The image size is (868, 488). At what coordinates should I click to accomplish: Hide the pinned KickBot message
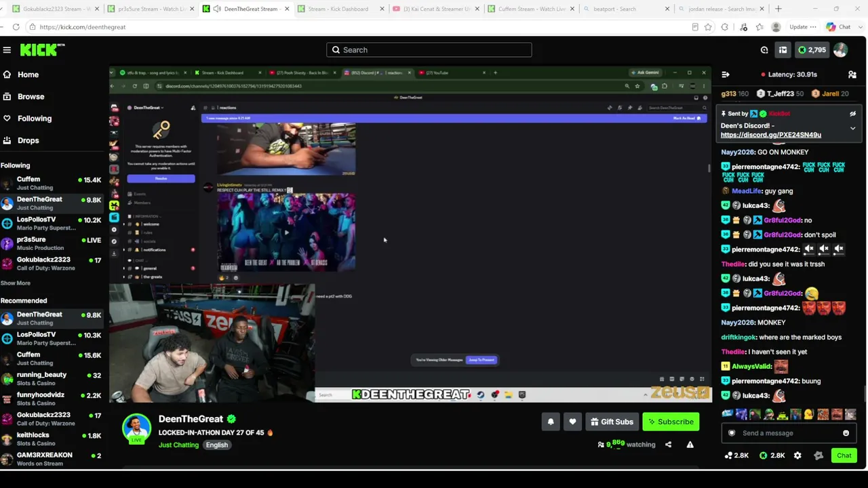(x=852, y=114)
